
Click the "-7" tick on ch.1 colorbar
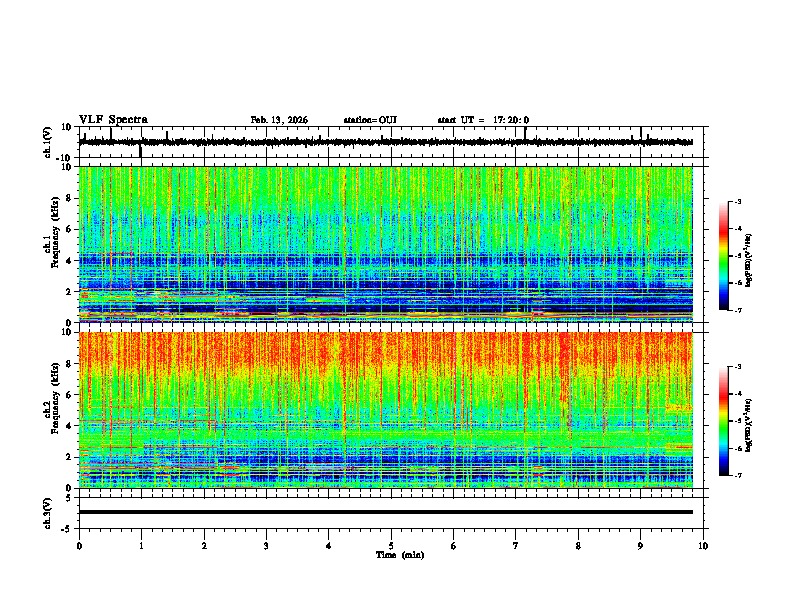pos(737,310)
